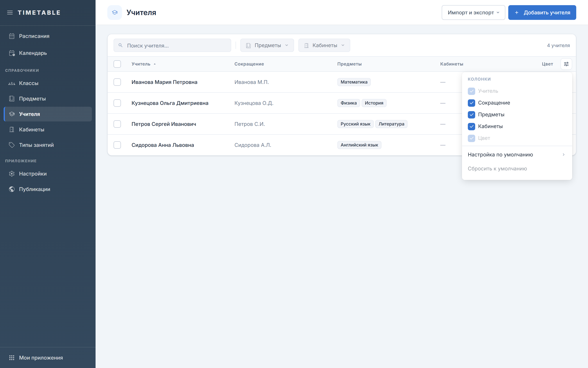
Task: Open the Классы directory
Action: click(48, 83)
